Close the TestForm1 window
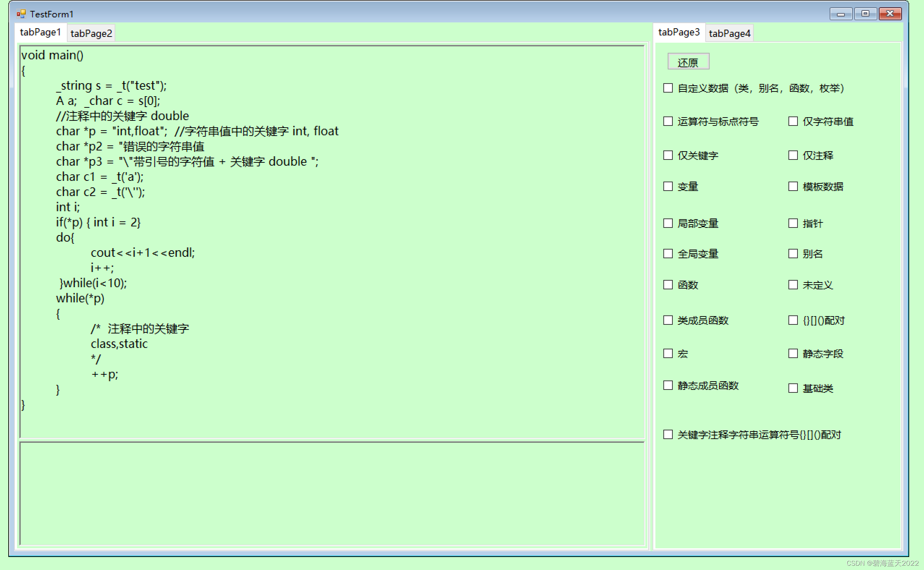This screenshot has width=924, height=570. click(890, 14)
